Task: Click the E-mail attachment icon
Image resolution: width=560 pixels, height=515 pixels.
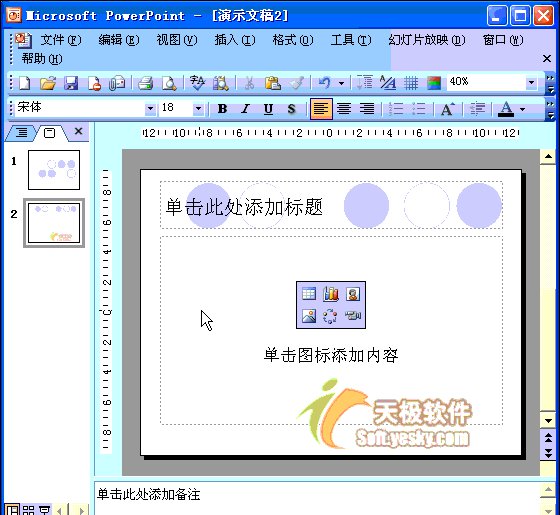Action: (x=117, y=83)
